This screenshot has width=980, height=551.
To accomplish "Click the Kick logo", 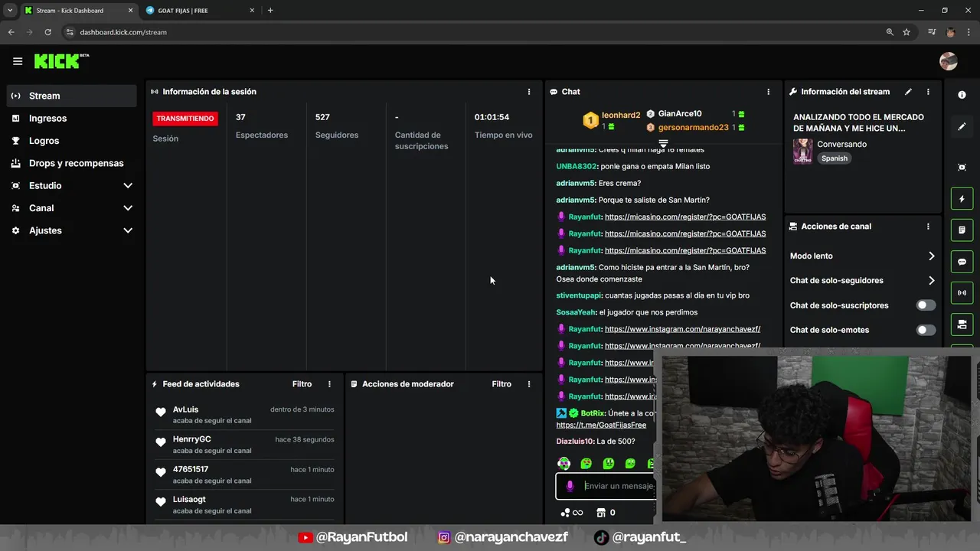I will (61, 61).
